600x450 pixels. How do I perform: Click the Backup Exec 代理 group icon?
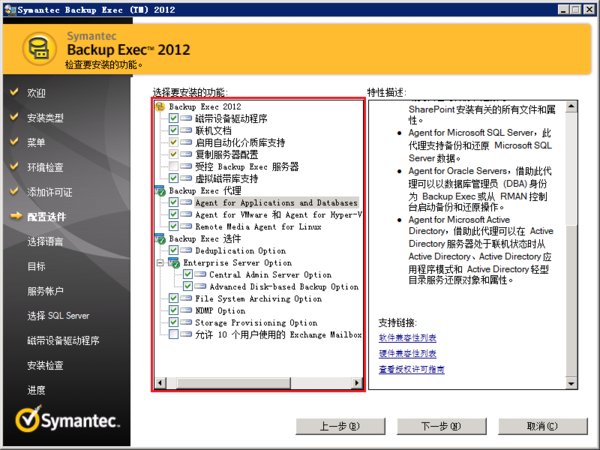(160, 190)
